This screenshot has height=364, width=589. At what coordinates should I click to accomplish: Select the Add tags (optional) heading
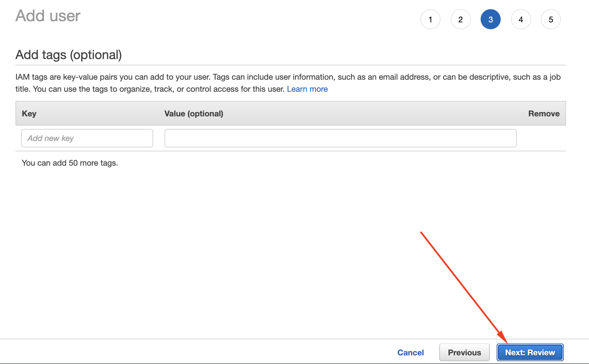pyautogui.click(x=69, y=55)
